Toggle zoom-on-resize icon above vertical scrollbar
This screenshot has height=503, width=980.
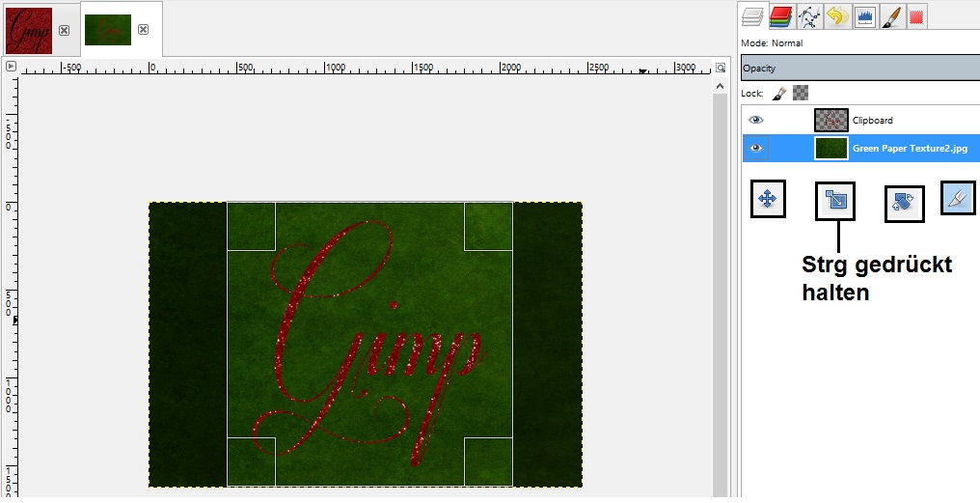pos(720,67)
